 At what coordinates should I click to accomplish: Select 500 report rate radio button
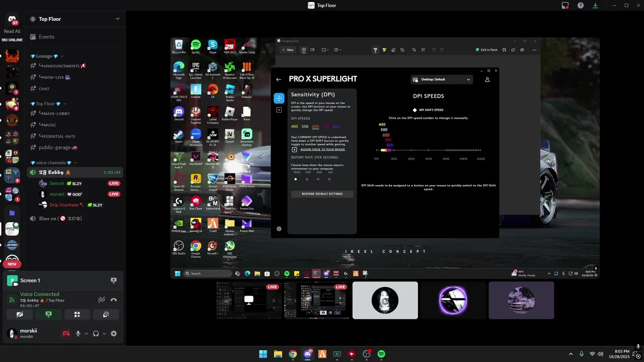coord(307,179)
